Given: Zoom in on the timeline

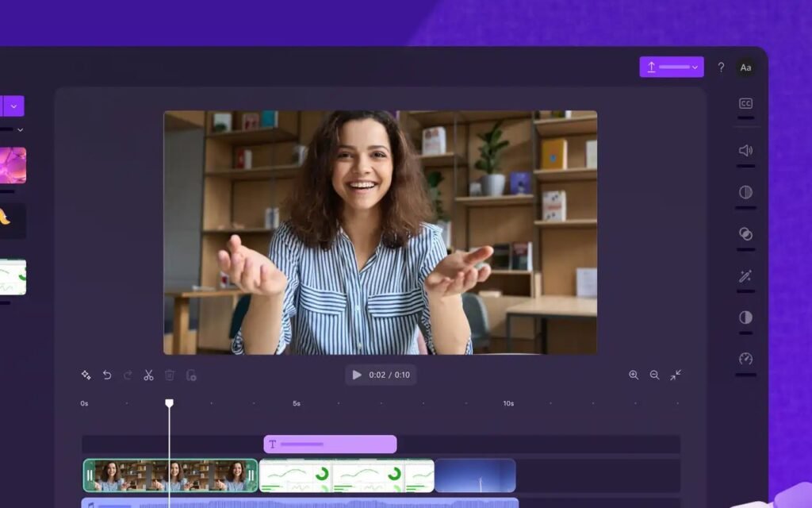Looking at the screenshot, I should [x=634, y=375].
